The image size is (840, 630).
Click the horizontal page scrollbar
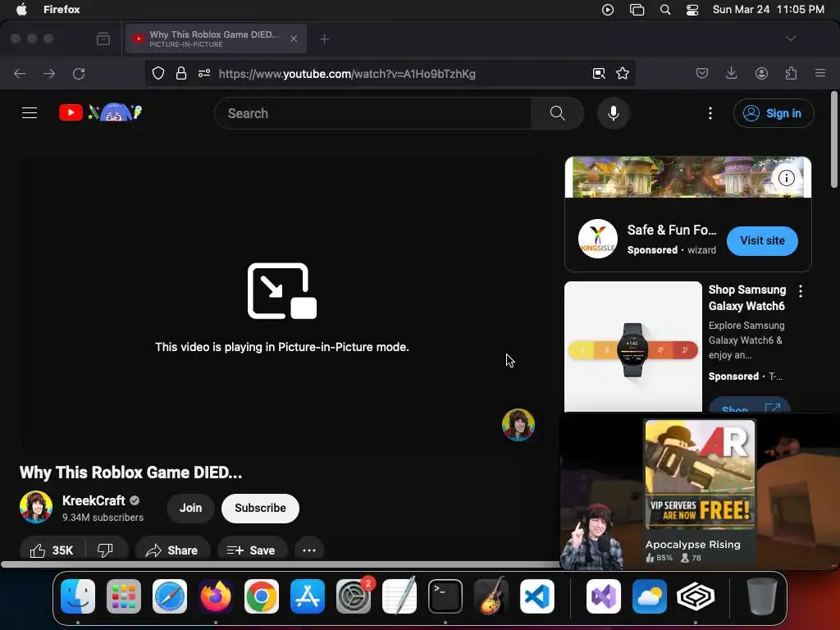pos(279,564)
